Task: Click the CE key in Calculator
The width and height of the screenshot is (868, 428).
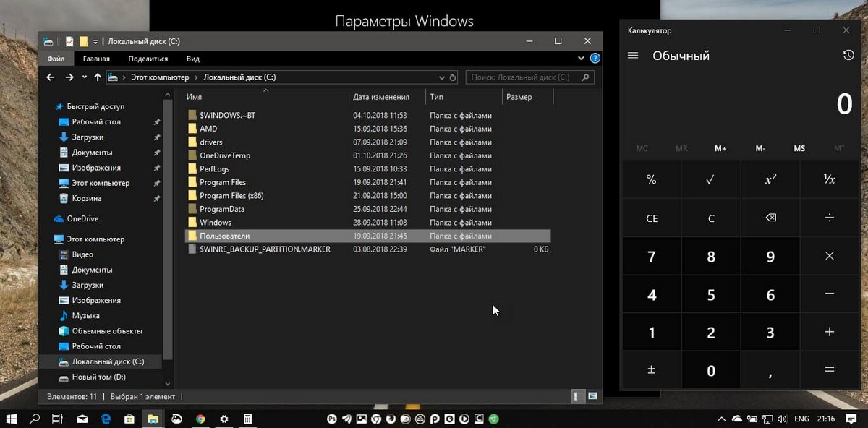Action: pos(652,218)
